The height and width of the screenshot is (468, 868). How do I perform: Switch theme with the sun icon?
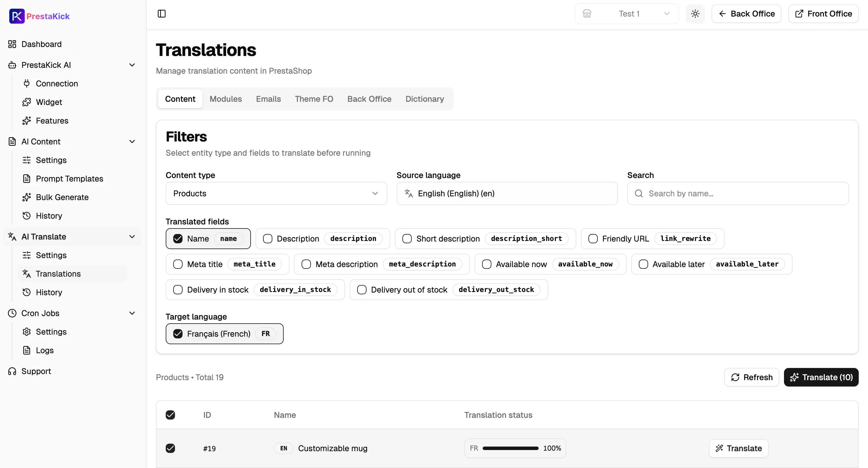695,14
